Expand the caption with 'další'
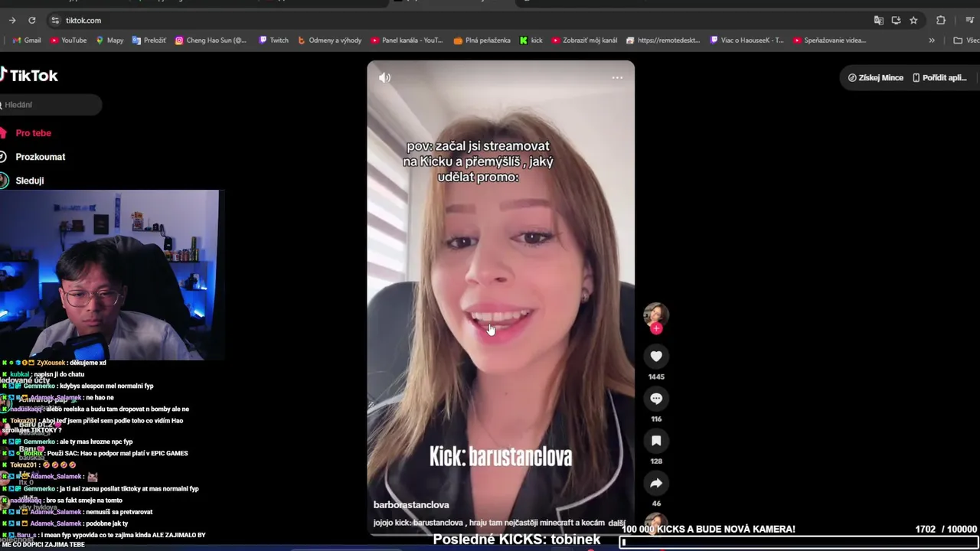 pos(617,523)
